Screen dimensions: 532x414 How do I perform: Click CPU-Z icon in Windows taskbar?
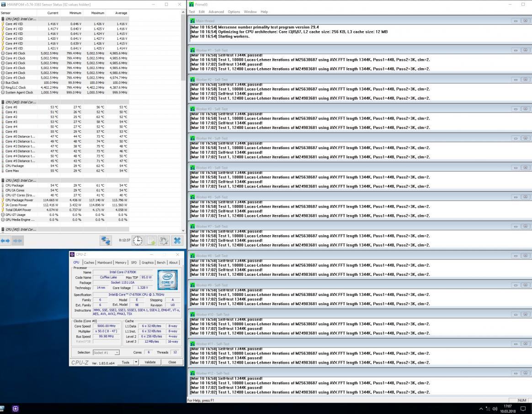pyautogui.click(x=15, y=409)
